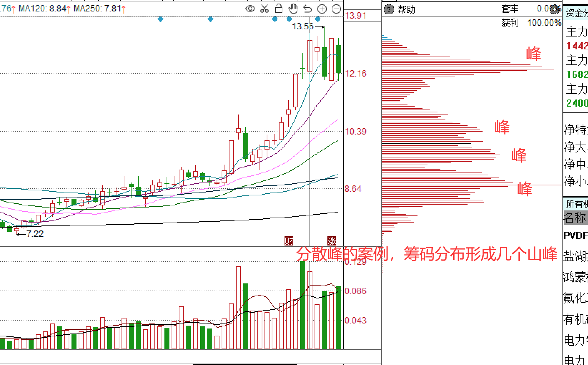Select the 鸿蒙 concept entry
This screenshot has height=365, width=588.
pos(575,277)
